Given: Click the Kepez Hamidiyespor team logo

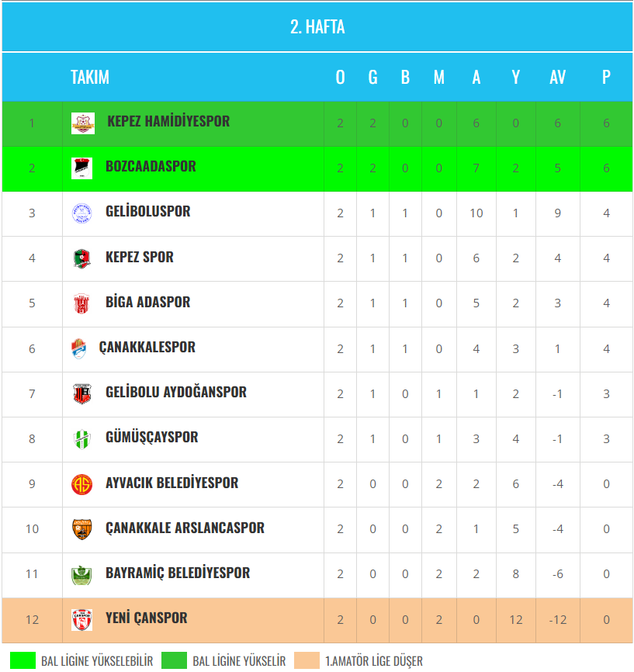Looking at the screenshot, I should pyautogui.click(x=83, y=123).
